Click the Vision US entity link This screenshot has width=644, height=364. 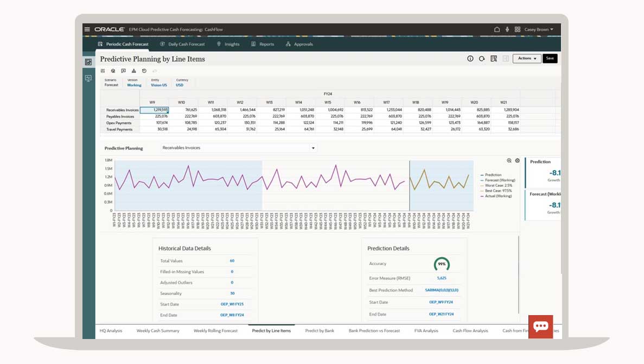point(159,85)
